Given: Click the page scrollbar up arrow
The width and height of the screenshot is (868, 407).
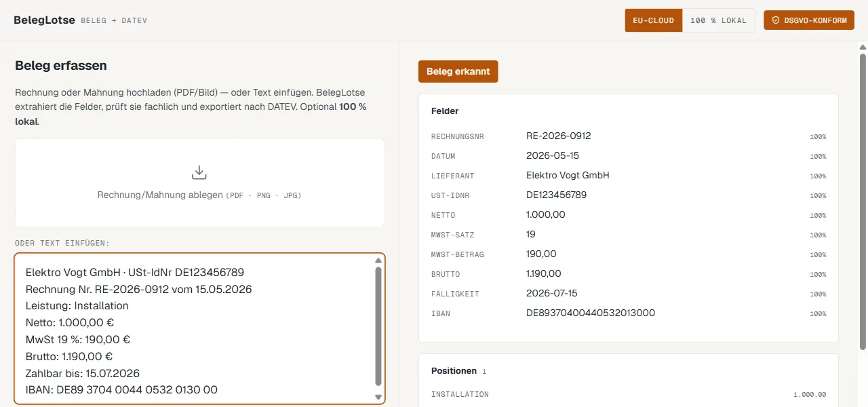Looking at the screenshot, I should [x=863, y=47].
